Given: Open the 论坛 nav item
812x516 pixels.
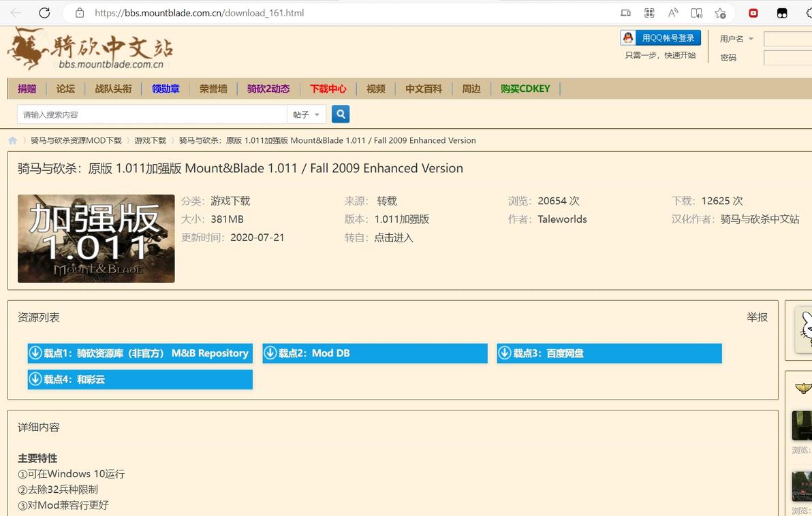Looking at the screenshot, I should (x=66, y=88).
